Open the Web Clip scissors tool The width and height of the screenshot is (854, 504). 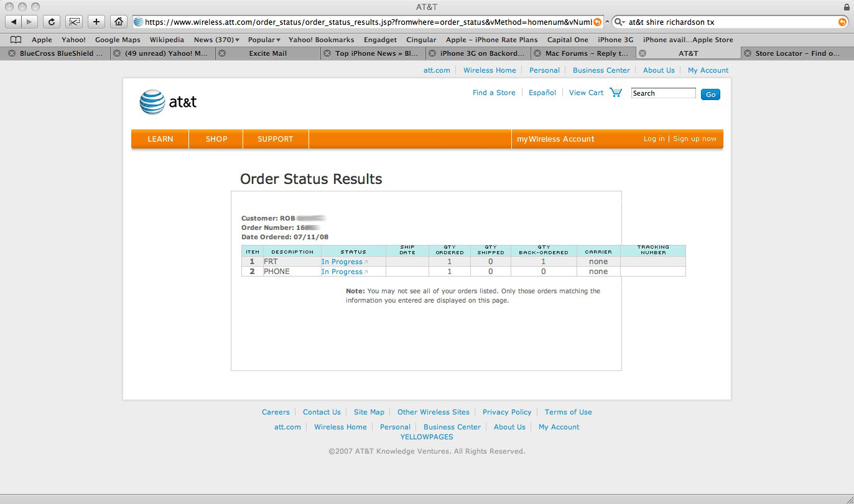click(74, 22)
